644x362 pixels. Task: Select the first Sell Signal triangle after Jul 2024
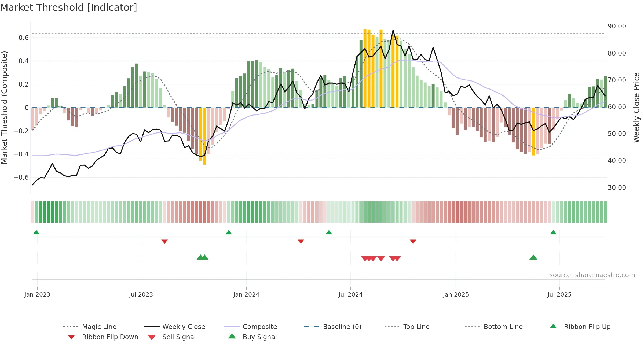tap(365, 258)
